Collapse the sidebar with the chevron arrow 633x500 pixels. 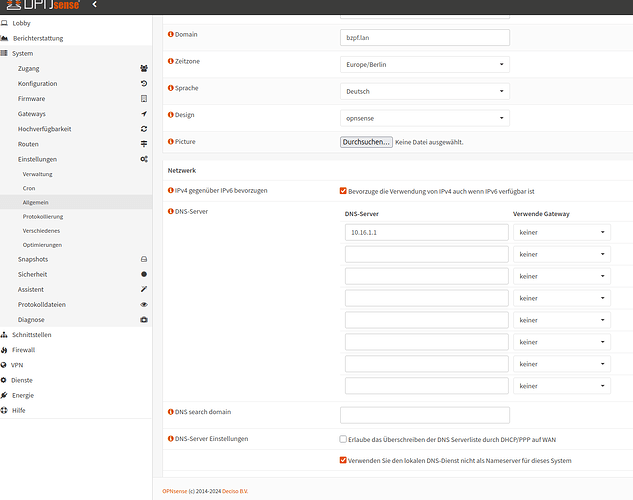(94, 4)
